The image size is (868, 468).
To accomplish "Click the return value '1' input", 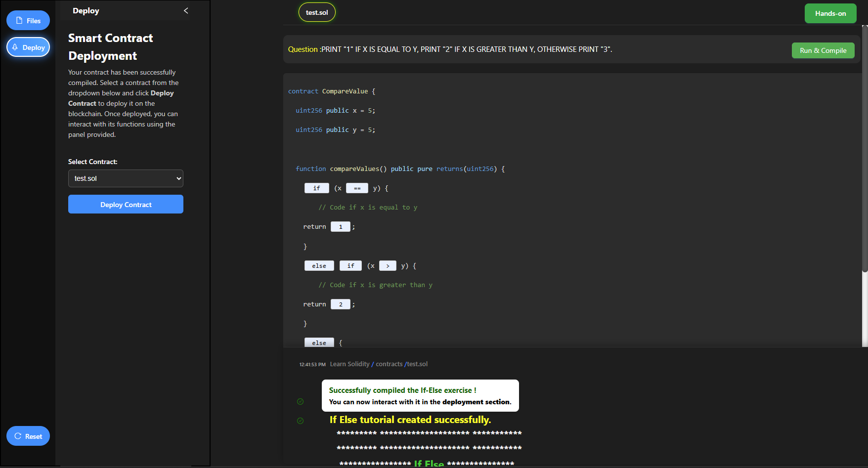I will coord(340,227).
